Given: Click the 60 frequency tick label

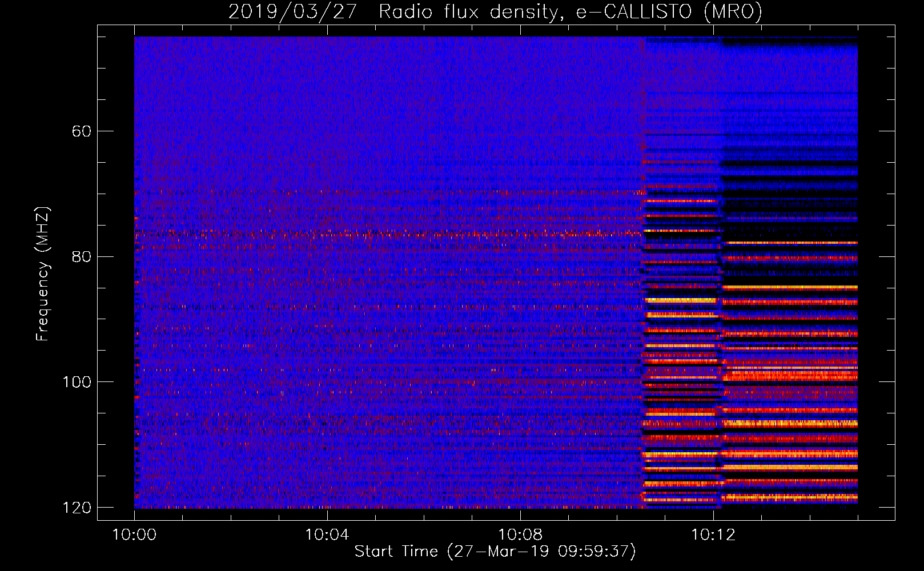Looking at the screenshot, I should 81,131.
